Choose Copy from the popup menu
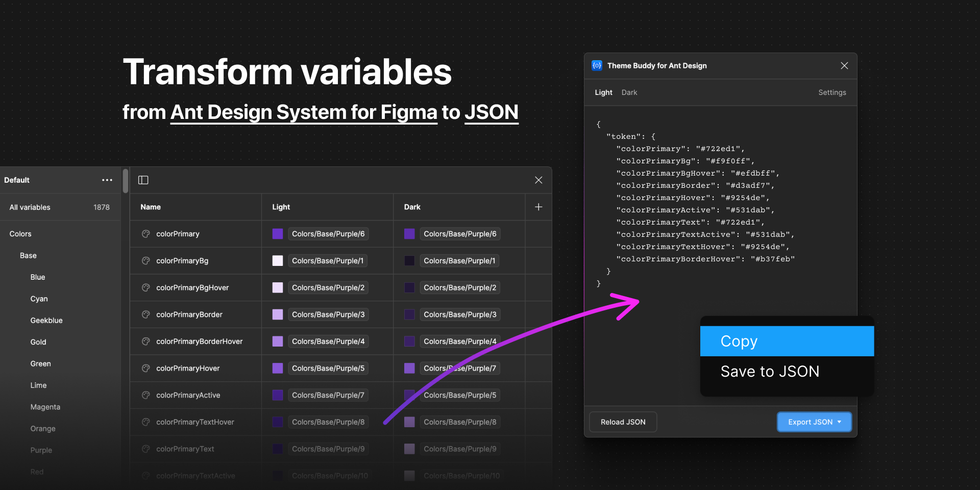The image size is (980, 490). click(x=739, y=341)
